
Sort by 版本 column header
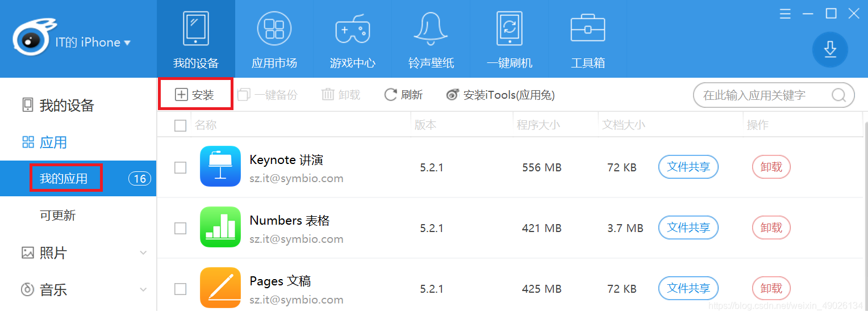pyautogui.click(x=425, y=125)
